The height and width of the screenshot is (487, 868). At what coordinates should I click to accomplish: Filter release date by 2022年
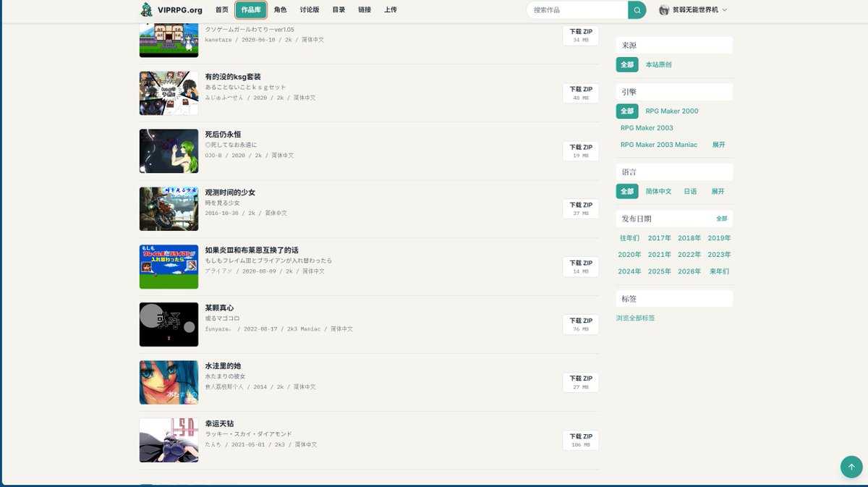point(689,255)
